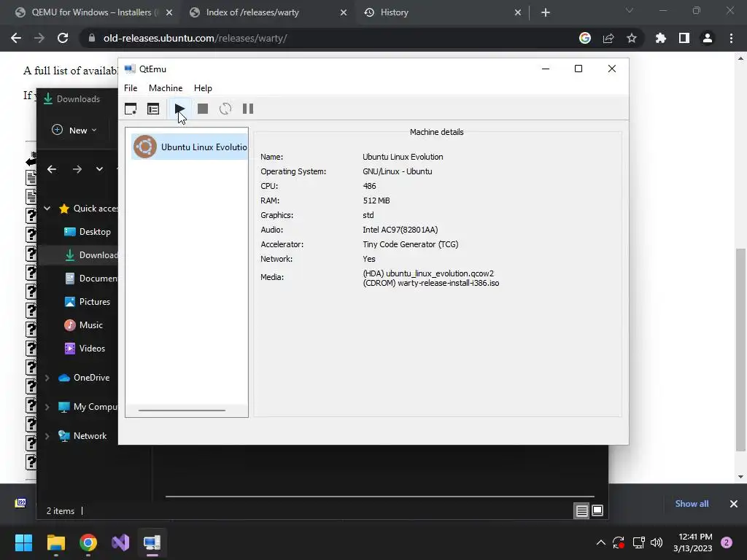Start the selected machine with play icon
This screenshot has height=560, width=747.
(179, 109)
